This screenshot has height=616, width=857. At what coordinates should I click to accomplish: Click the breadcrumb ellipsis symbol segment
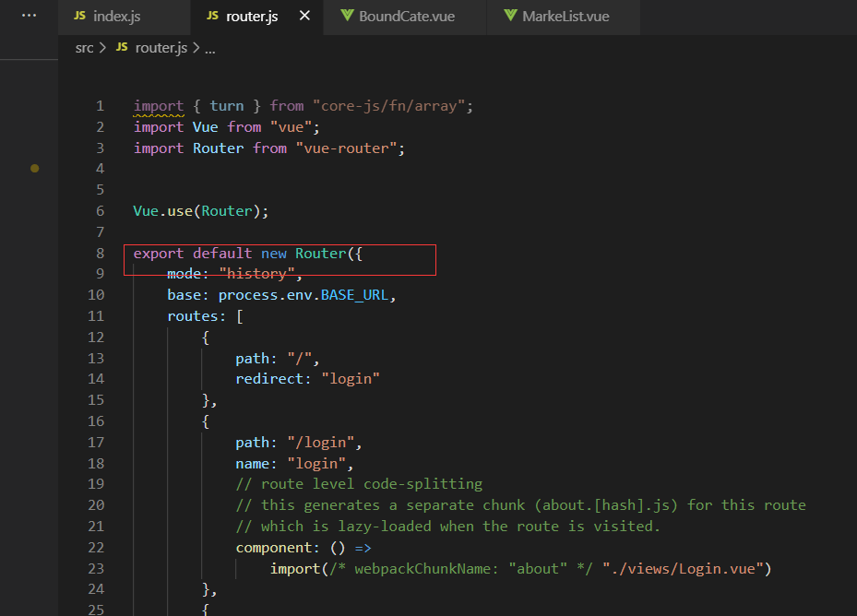pyautogui.click(x=210, y=49)
